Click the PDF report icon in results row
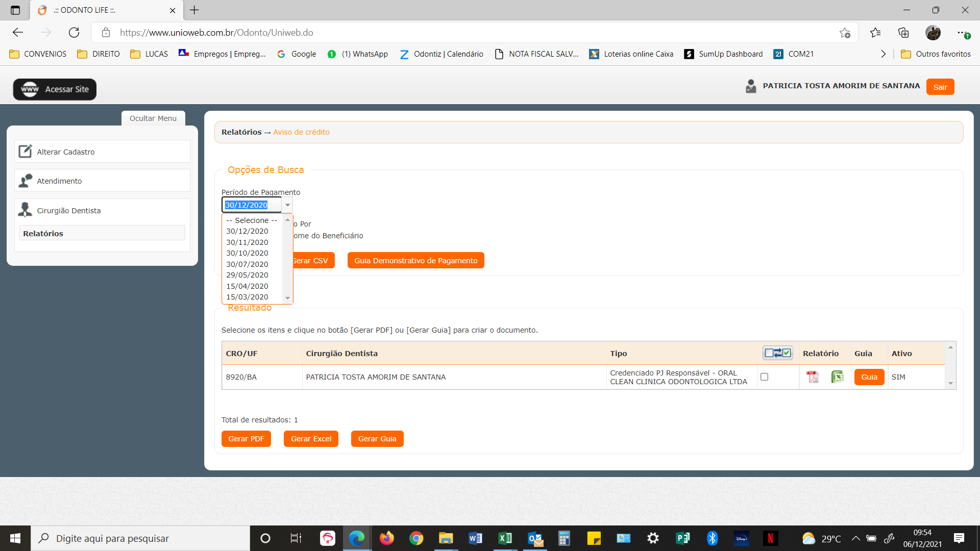 pos(812,377)
